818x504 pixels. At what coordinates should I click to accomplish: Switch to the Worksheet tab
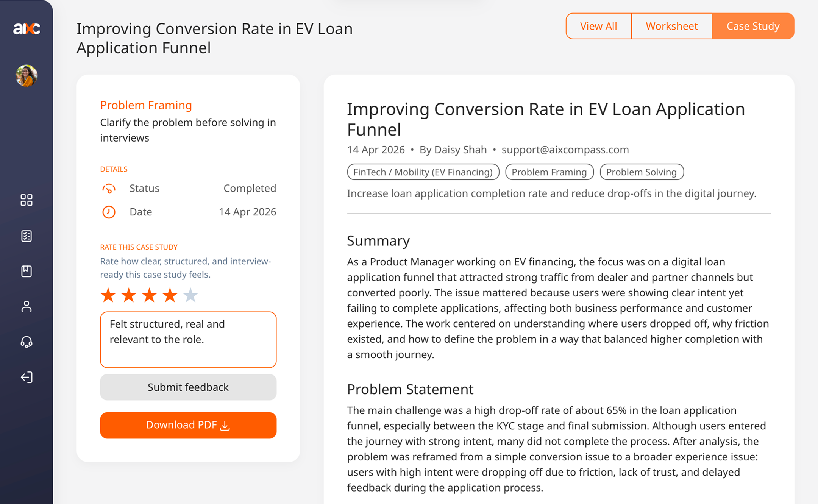(671, 26)
